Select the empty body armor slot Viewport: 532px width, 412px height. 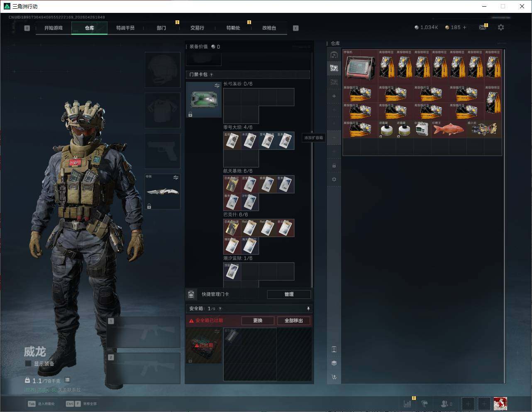162,110
